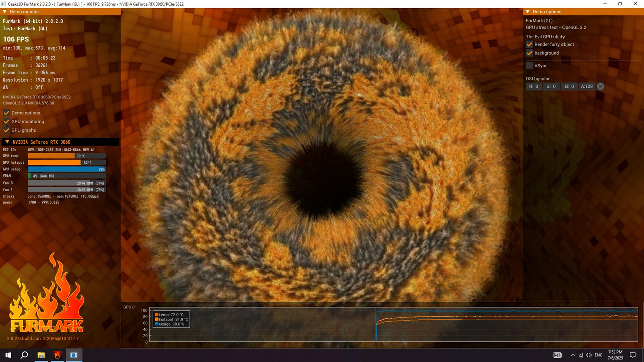The image size is (644, 362).
Task: Click the min, max, avg FPS line
Action: click(x=34, y=48)
